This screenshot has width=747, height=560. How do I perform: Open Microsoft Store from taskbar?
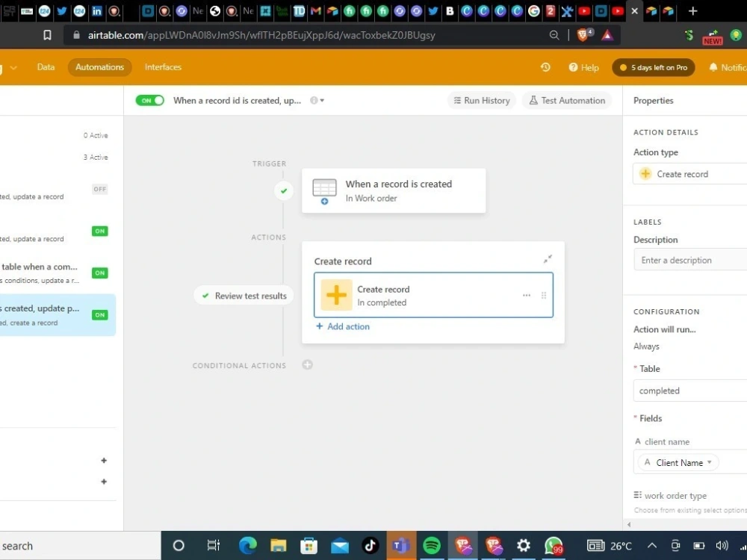pos(309,546)
